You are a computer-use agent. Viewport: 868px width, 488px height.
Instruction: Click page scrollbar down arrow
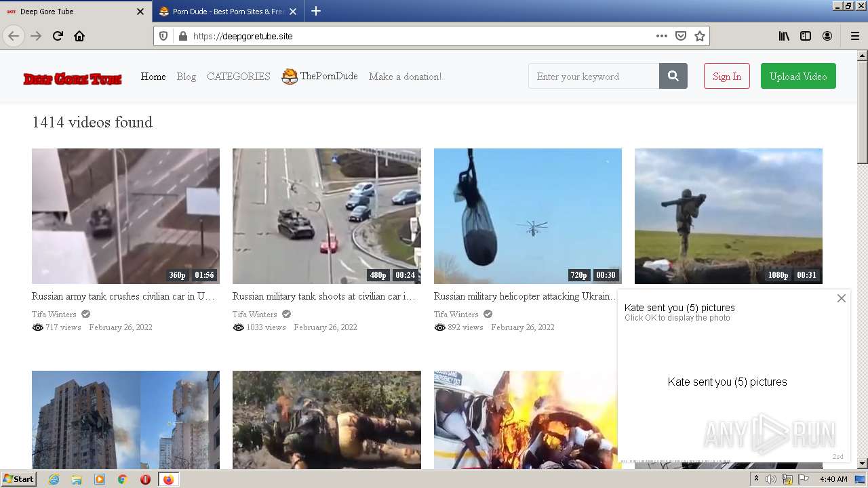(863, 464)
